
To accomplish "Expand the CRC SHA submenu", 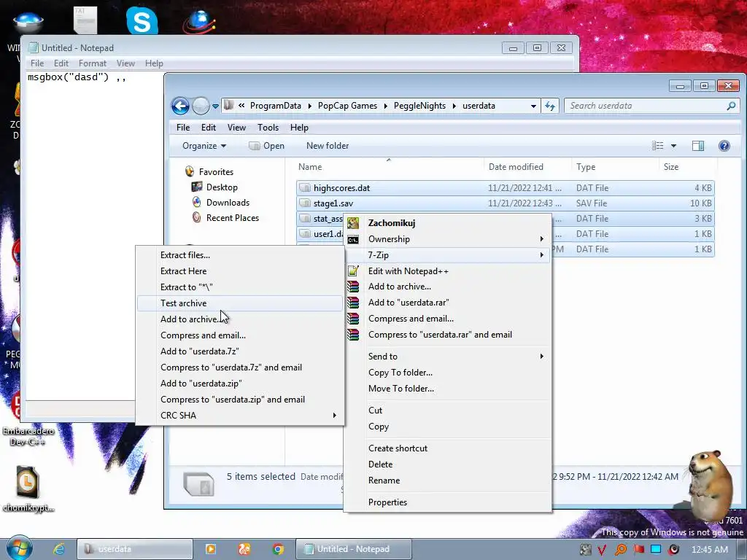I will click(239, 415).
